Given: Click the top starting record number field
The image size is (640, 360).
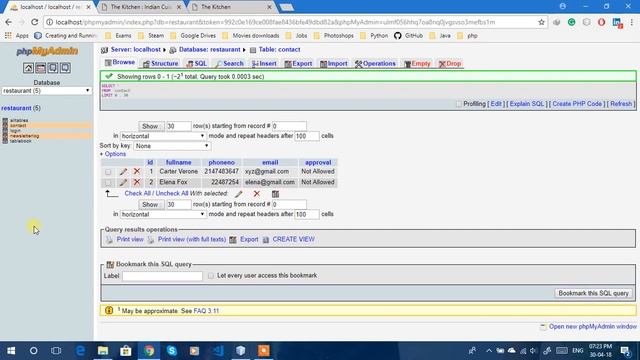Looking at the screenshot, I should (289, 126).
